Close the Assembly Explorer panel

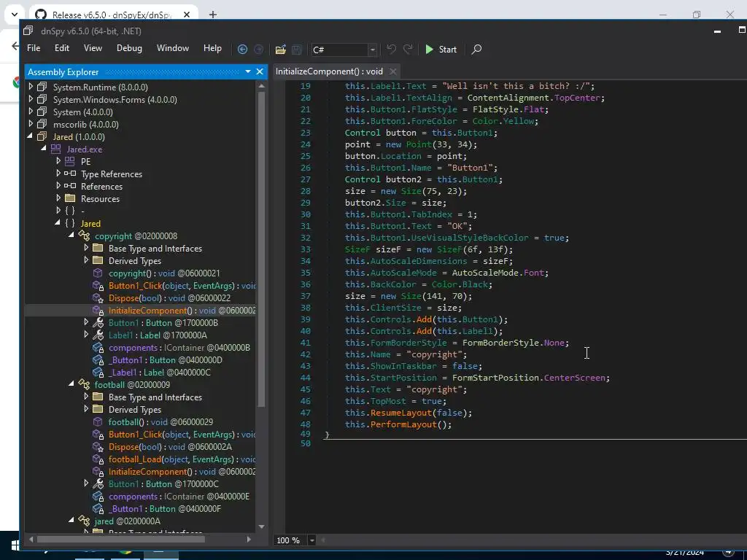tap(260, 71)
